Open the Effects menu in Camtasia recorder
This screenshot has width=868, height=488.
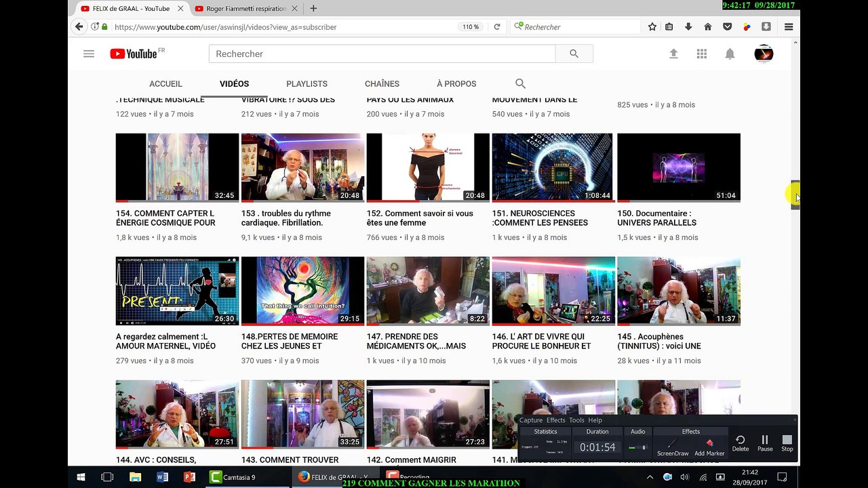[x=555, y=420]
